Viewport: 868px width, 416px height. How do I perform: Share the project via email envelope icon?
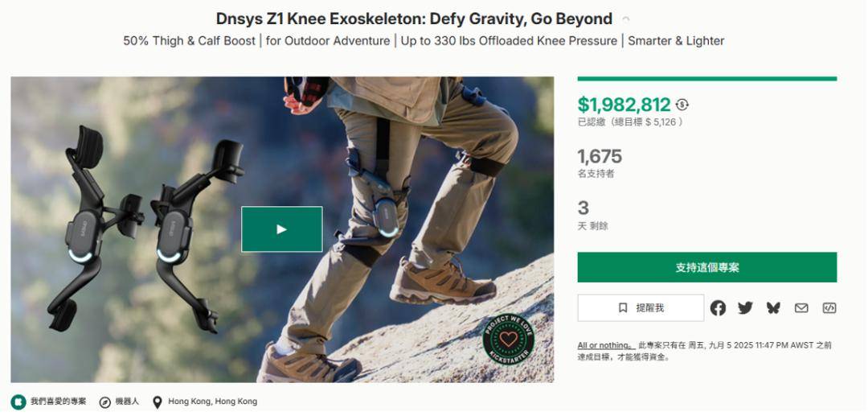801,308
